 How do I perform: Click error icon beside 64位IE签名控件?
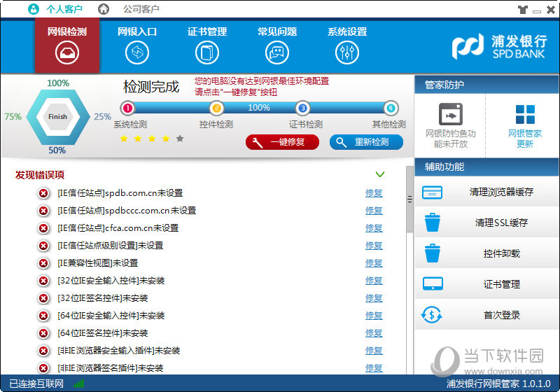tap(43, 333)
